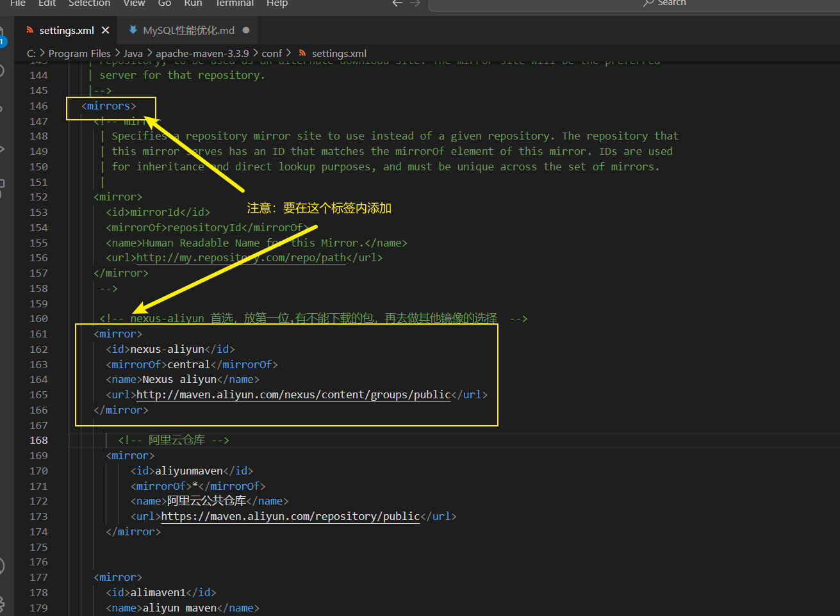Click the 'aliyun maven' name on line 179

179,608
